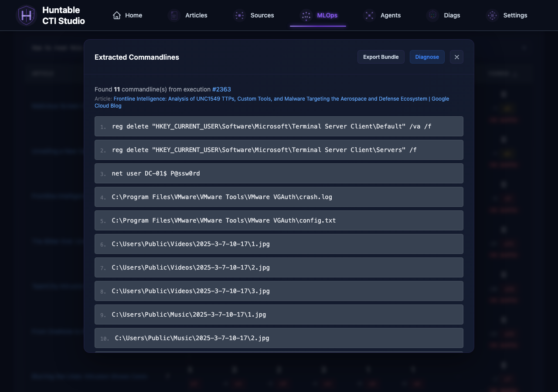Click the Extracted Commandlines dialog title
The height and width of the screenshot is (392, 558).
[x=137, y=57]
